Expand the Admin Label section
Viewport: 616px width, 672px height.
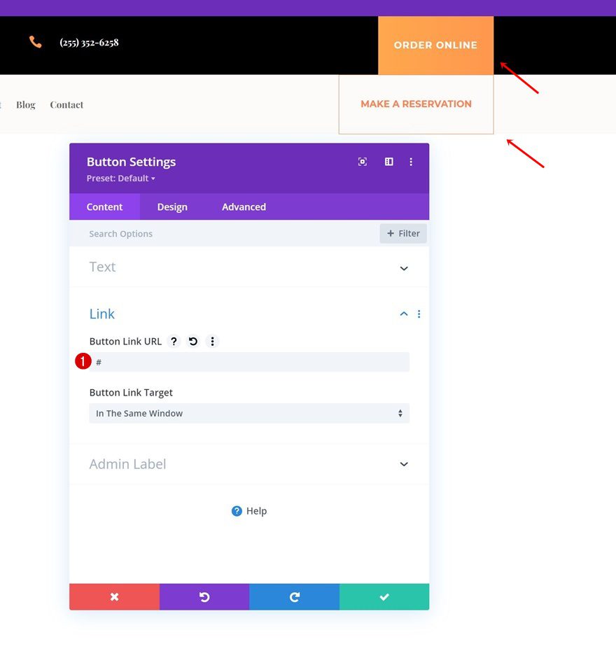403,464
